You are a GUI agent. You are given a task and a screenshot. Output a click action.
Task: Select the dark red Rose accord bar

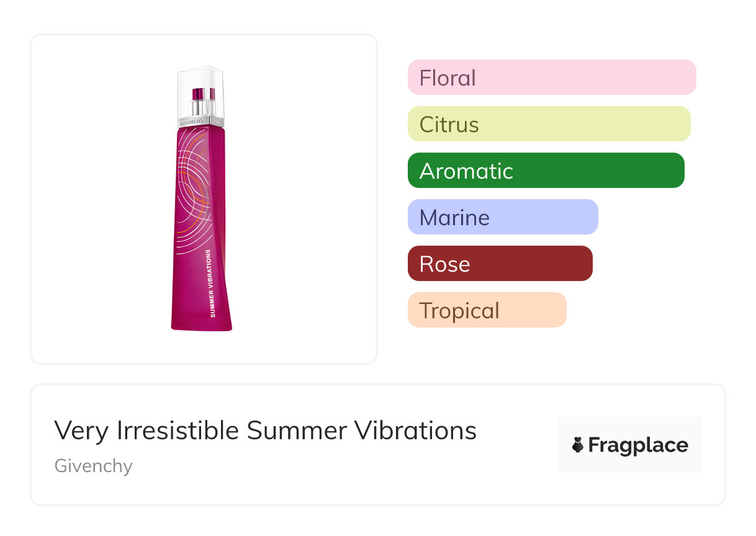[x=500, y=264]
